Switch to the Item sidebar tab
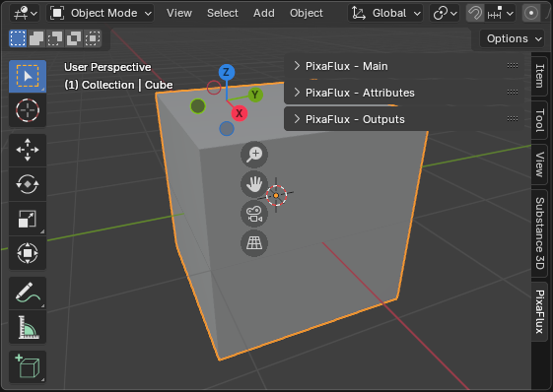 tap(539, 76)
